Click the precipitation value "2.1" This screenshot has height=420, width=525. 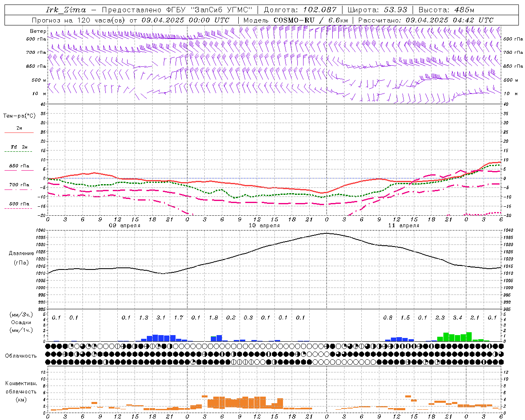point(475,318)
